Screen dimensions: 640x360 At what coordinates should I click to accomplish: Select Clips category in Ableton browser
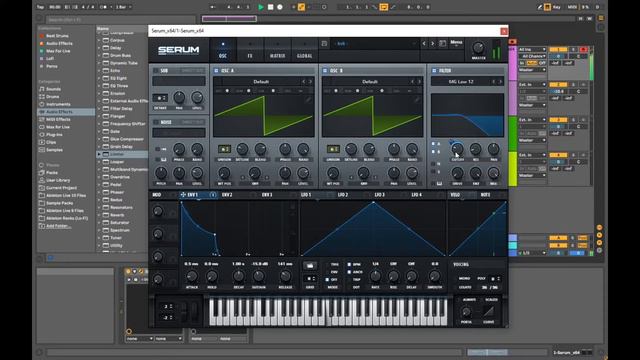pyautogui.click(x=51, y=142)
